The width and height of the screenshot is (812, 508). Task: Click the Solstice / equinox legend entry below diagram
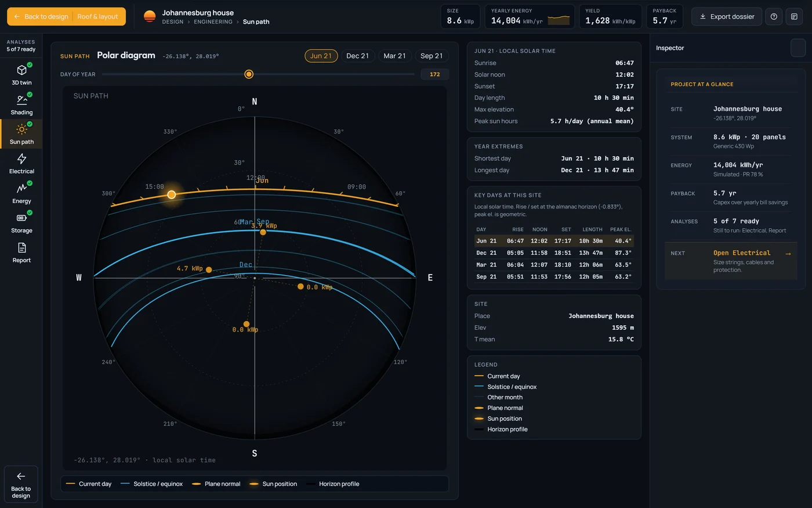(x=152, y=484)
